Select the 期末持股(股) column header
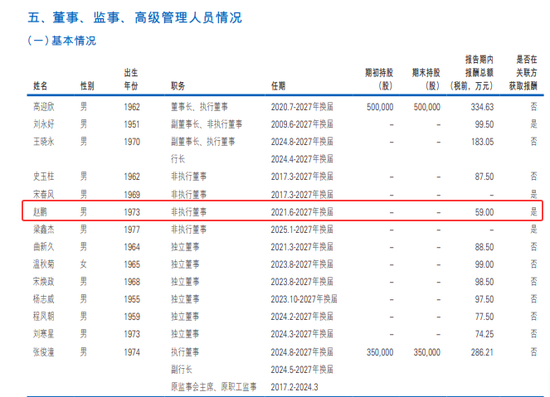This screenshot has width=550, height=397. pyautogui.click(x=426, y=79)
